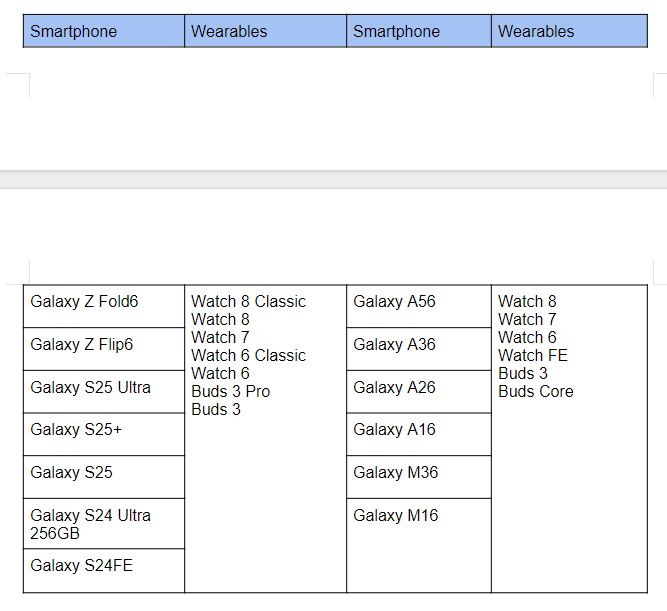Click the Galaxy S24FE cell

(104, 570)
